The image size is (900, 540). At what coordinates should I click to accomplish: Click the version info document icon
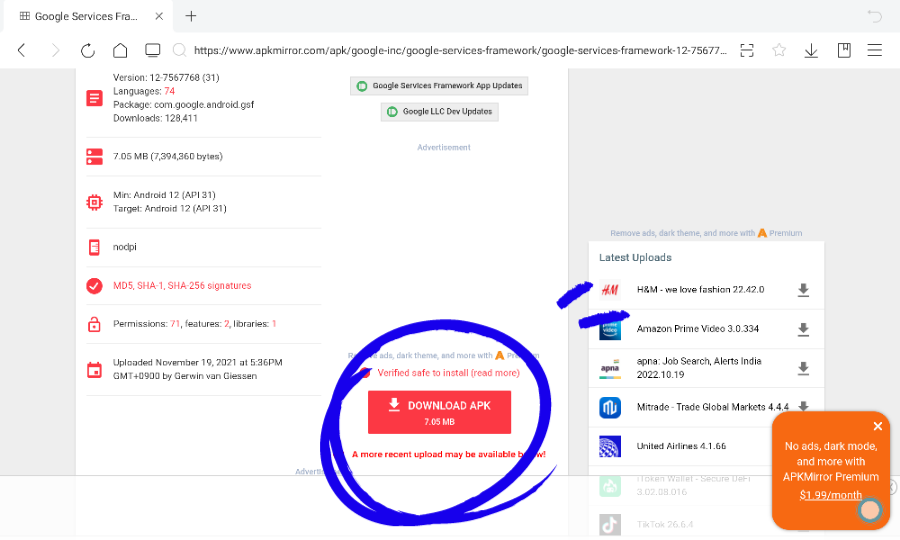[94, 98]
